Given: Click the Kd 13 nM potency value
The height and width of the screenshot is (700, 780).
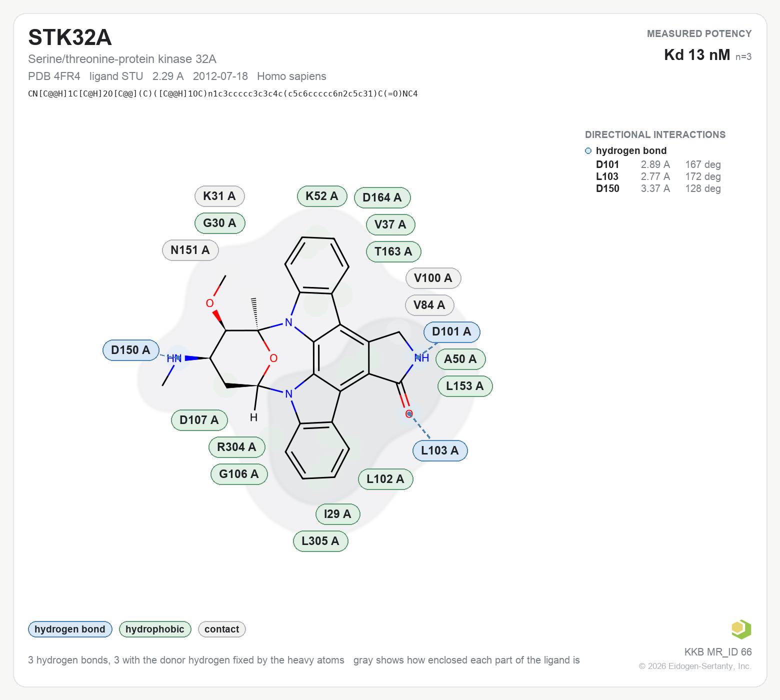Looking at the screenshot, I should coord(697,54).
